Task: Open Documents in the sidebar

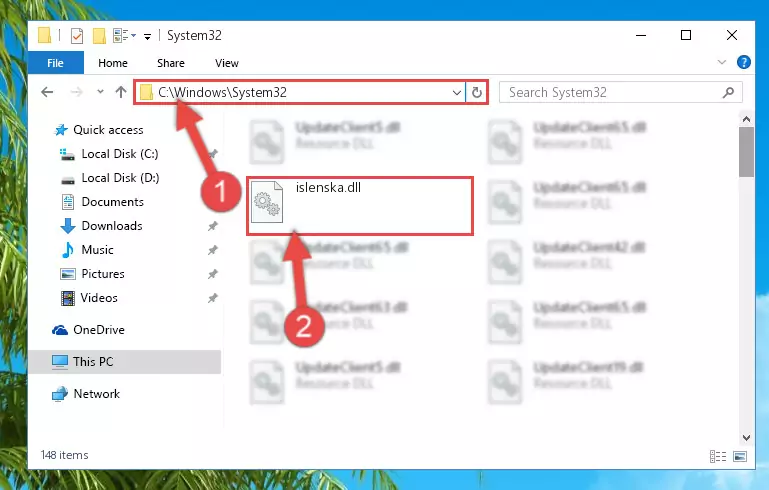Action: point(113,202)
